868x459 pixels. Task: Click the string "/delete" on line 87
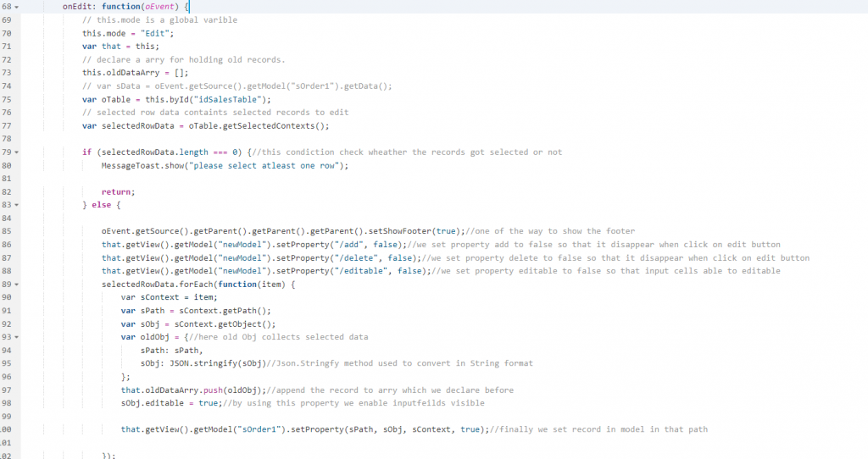[x=358, y=257]
